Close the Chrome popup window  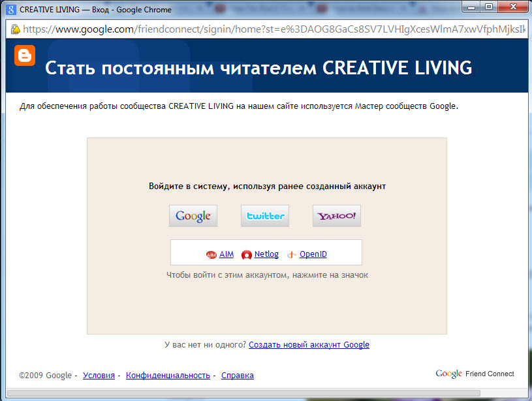513,7
